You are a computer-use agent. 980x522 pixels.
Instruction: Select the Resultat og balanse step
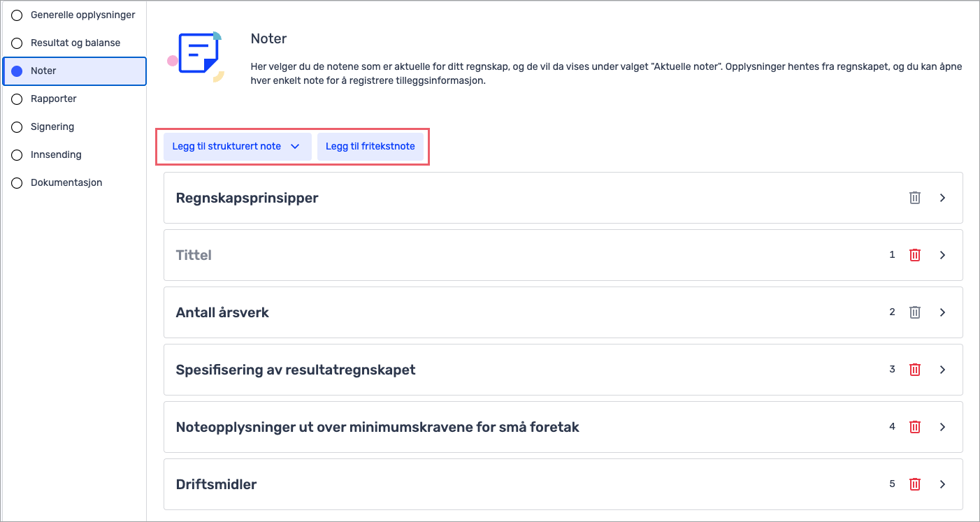pyautogui.click(x=17, y=43)
